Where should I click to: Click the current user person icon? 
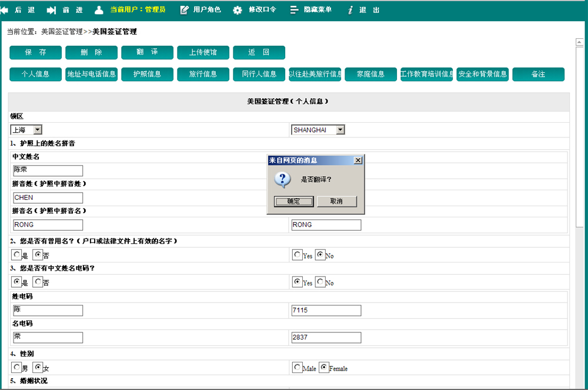click(99, 10)
